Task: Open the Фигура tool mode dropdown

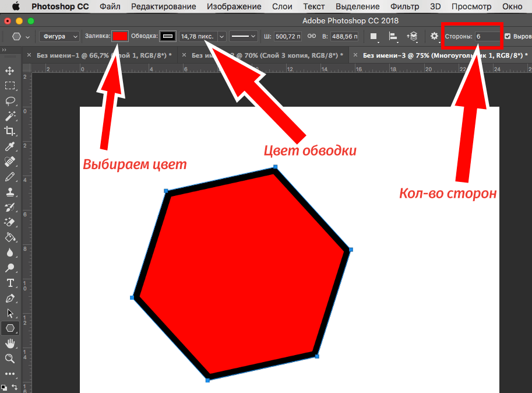Action: pos(59,36)
